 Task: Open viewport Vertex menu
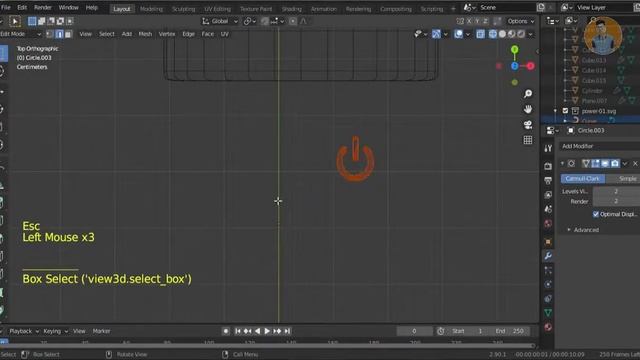(167, 34)
